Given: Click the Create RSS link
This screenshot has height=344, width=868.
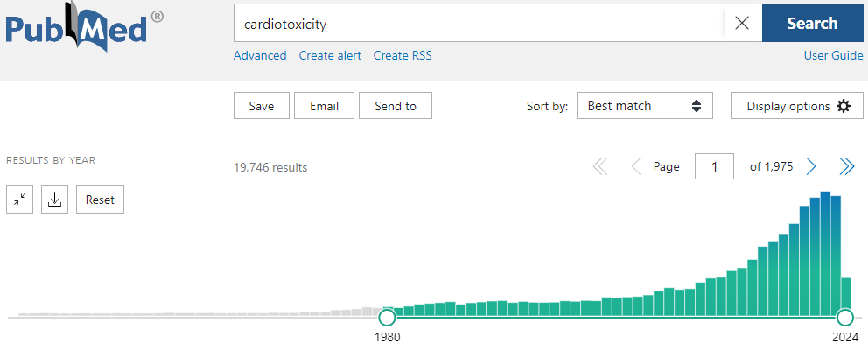Looking at the screenshot, I should [x=402, y=55].
